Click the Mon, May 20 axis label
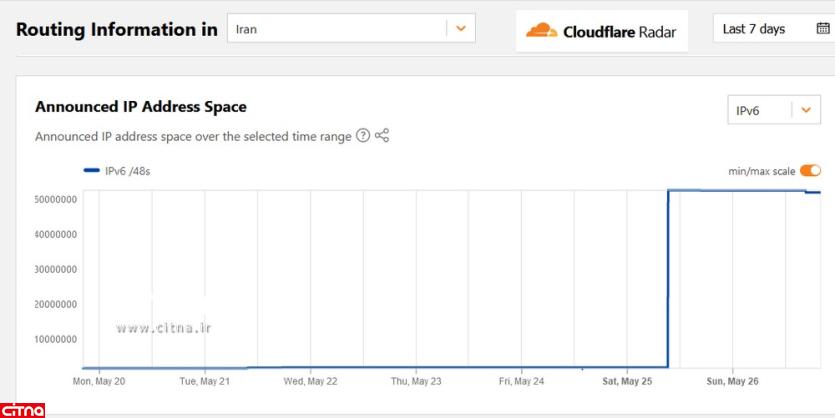 tap(100, 381)
